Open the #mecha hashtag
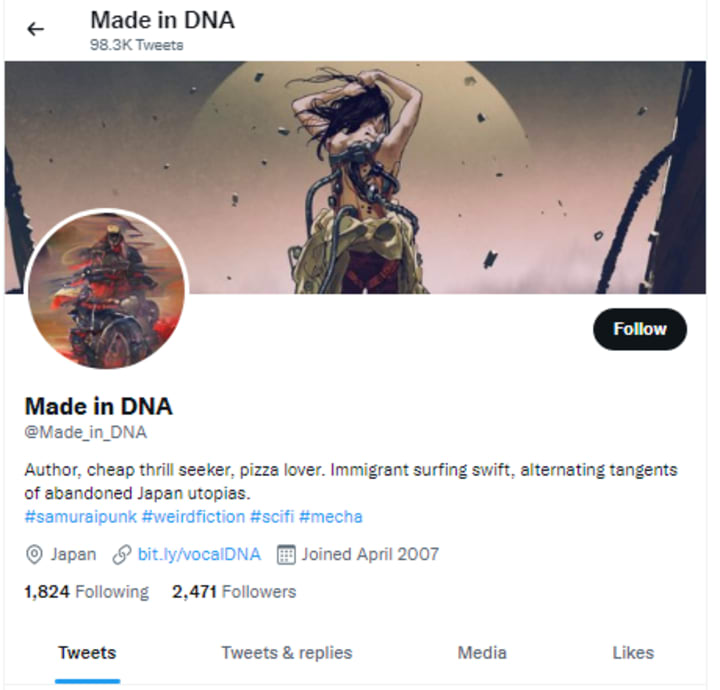Screen dimensions: 720x690 pyautogui.click(x=331, y=516)
